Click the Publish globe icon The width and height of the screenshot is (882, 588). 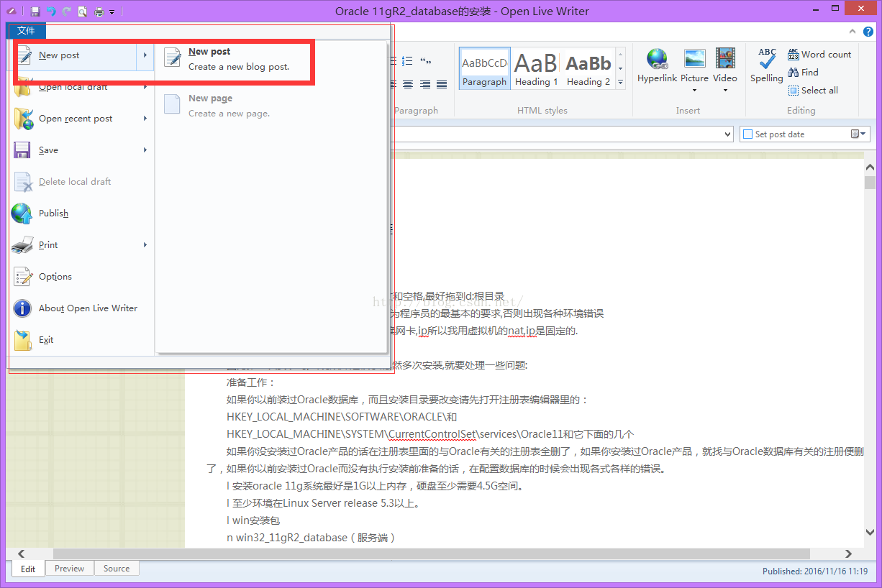[22, 213]
